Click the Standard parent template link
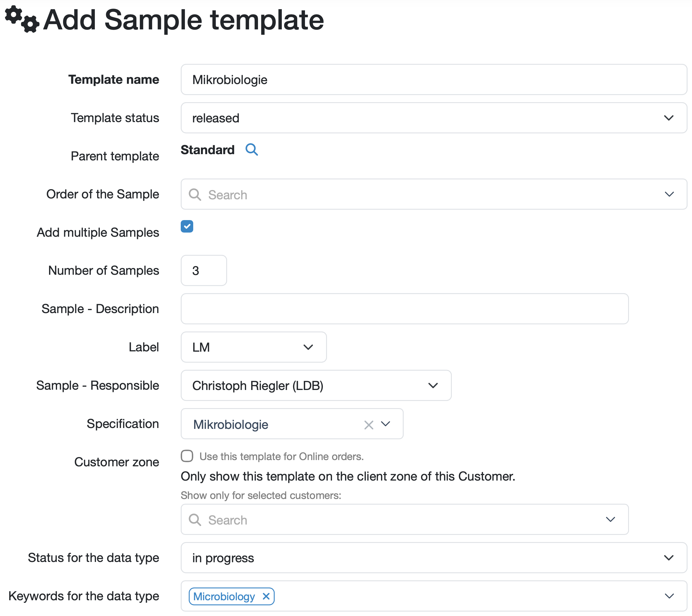 point(207,150)
